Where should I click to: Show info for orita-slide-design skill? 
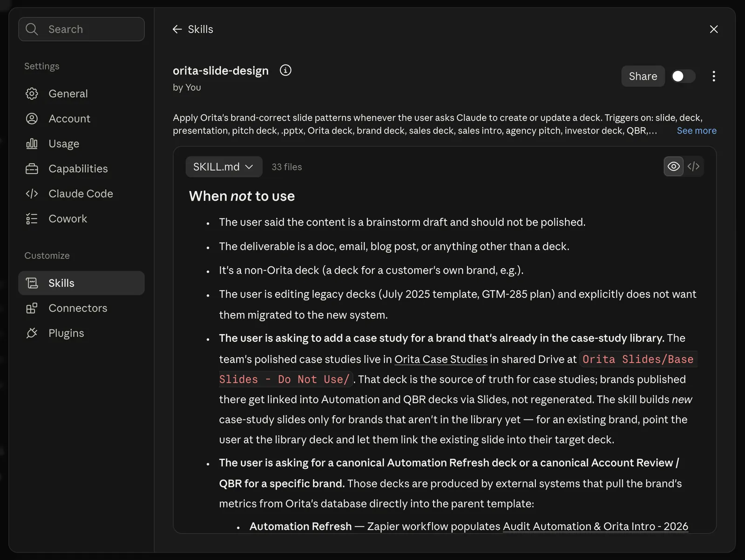click(285, 70)
